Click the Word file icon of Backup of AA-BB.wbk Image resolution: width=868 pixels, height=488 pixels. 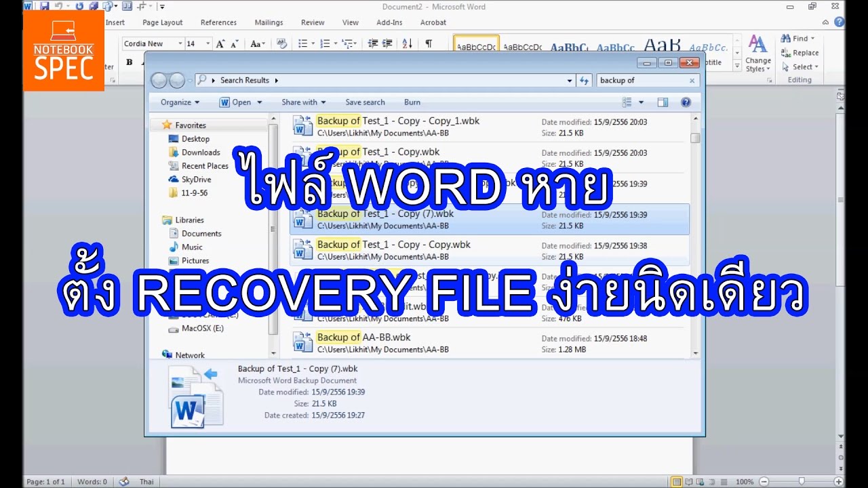coord(302,342)
